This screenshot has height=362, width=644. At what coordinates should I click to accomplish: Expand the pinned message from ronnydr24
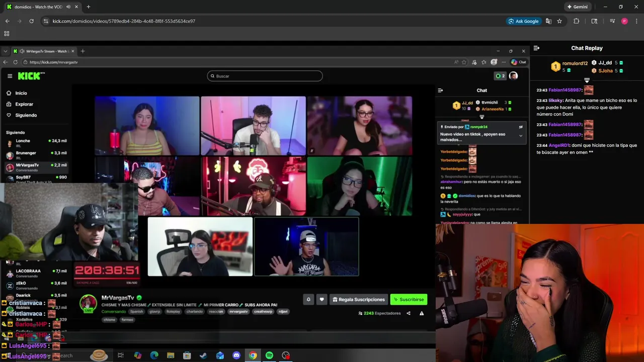point(521,136)
